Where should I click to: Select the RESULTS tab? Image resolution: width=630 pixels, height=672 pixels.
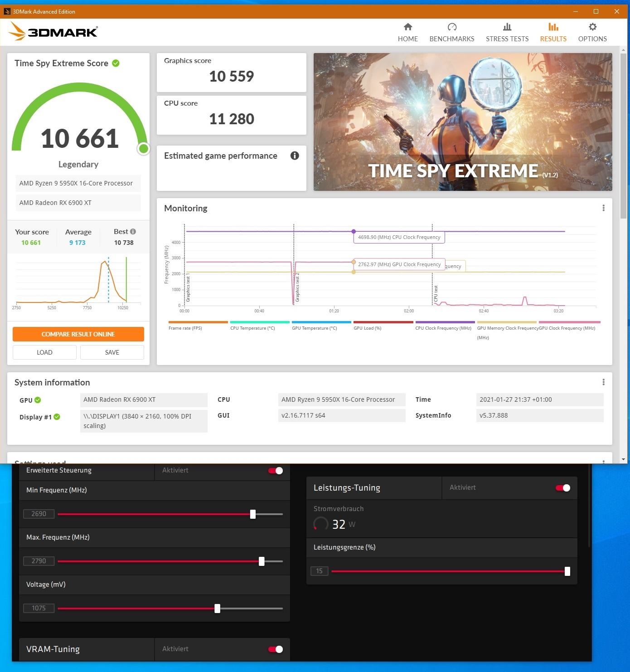coord(553,33)
